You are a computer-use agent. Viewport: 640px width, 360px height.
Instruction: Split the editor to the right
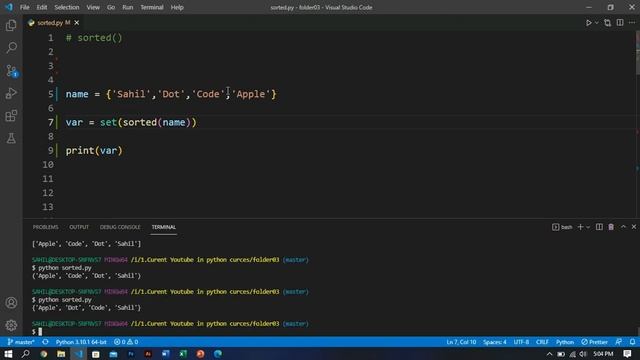click(x=620, y=23)
